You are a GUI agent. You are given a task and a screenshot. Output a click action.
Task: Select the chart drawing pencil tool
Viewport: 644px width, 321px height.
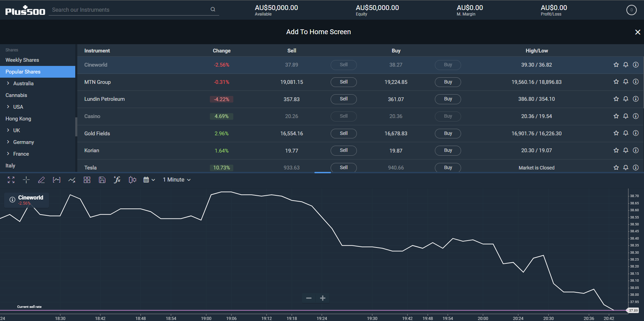pos(41,180)
